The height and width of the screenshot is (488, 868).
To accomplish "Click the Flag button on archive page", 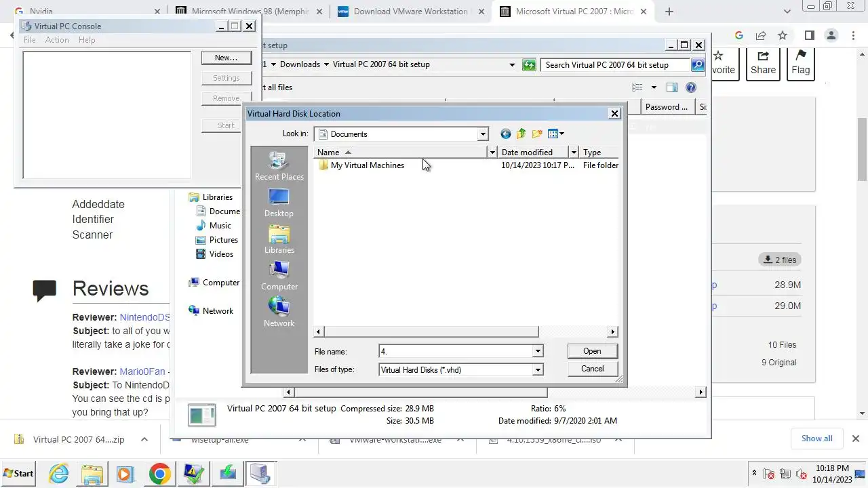I will [x=800, y=64].
